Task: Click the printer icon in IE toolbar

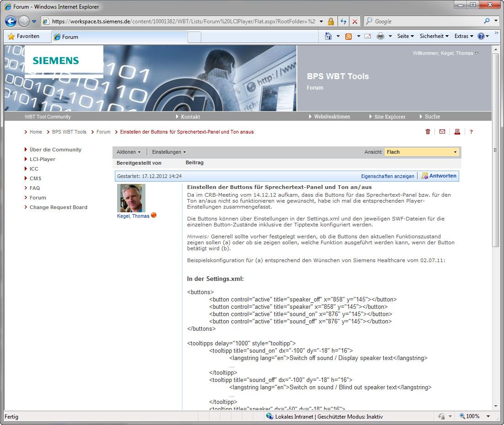Action: 380,36
